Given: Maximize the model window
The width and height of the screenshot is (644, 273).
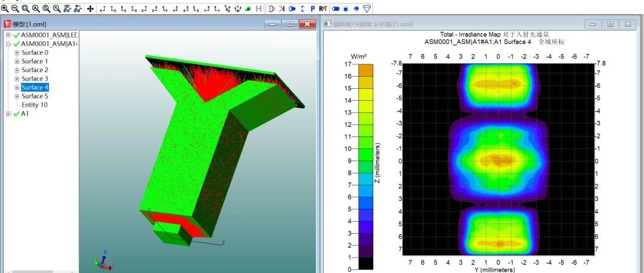Looking at the screenshot, I should 290,24.
